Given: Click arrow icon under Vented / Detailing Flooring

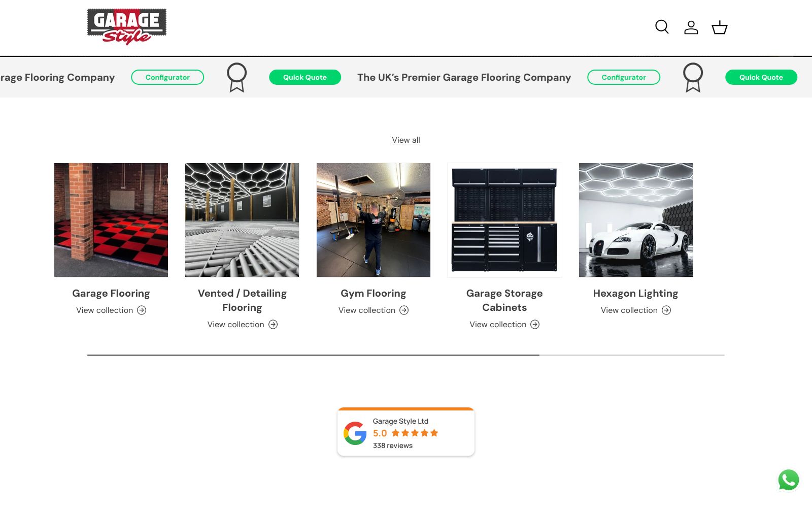Looking at the screenshot, I should tap(273, 325).
